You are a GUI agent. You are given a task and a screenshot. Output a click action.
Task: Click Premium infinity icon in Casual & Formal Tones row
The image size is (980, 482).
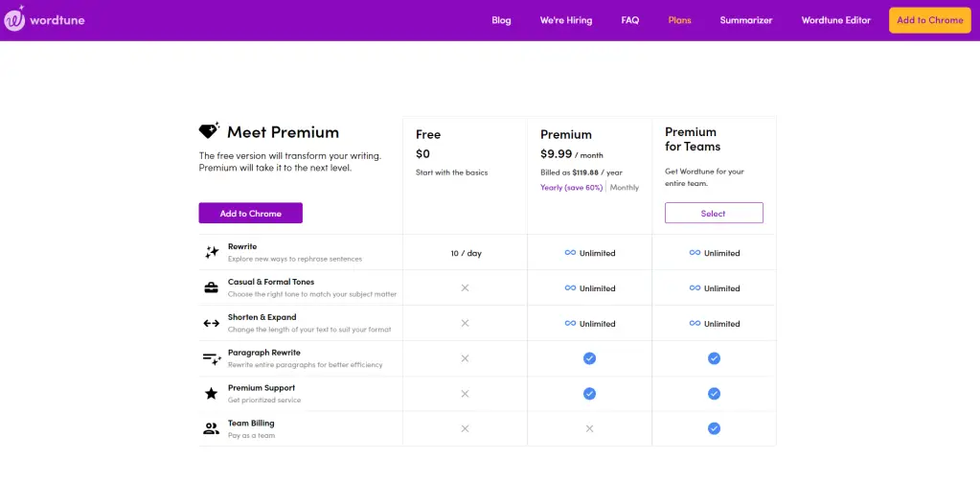tap(570, 287)
